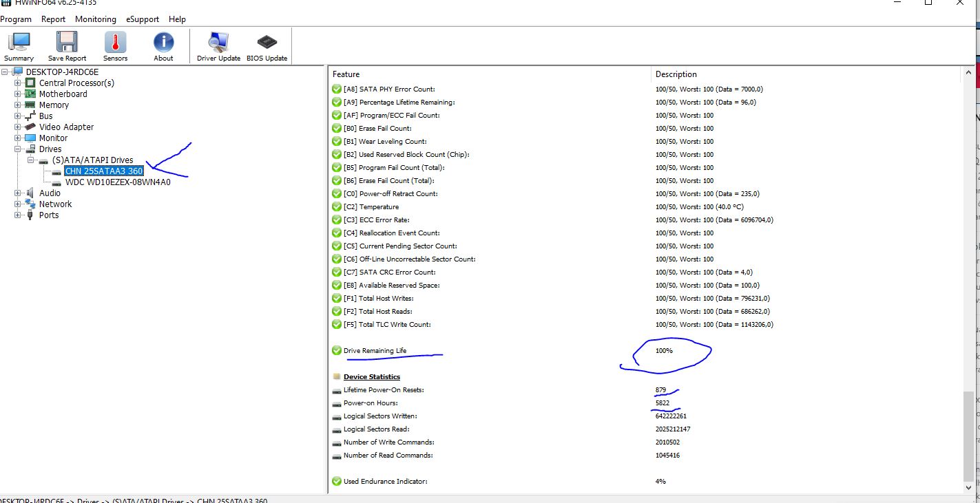Expand the Bus node
The height and width of the screenshot is (503, 980).
point(18,116)
